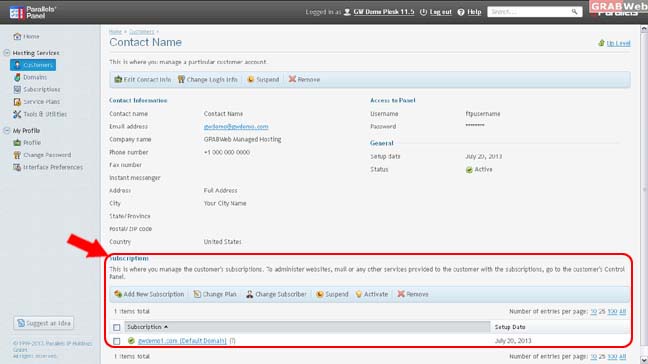Click the scrollbar down arrow

click(x=644, y=360)
